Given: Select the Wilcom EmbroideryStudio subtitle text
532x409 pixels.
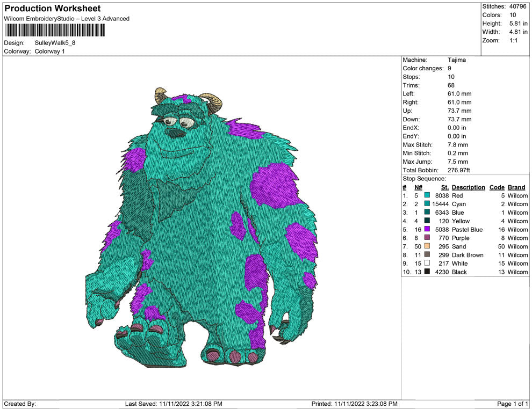Looking at the screenshot, I should click(67, 19).
